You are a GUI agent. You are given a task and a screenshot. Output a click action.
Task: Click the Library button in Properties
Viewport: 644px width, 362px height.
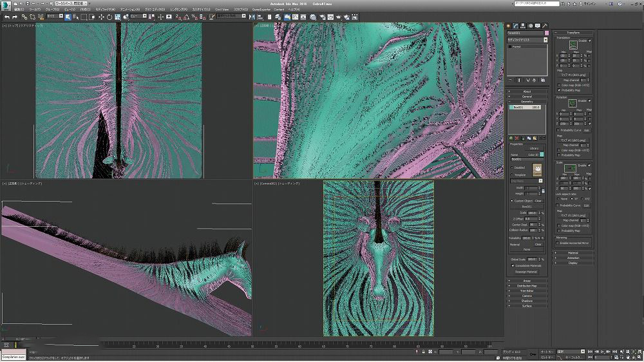coord(535,148)
